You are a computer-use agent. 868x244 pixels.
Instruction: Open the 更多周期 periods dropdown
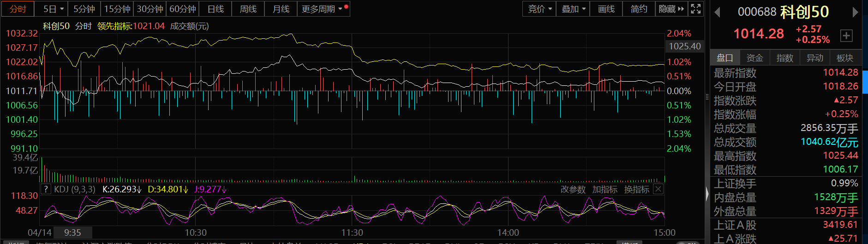(322, 9)
